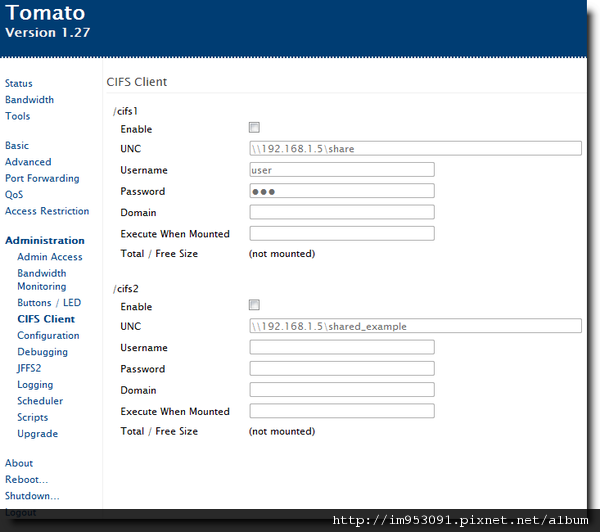The width and height of the screenshot is (600, 532).
Task: Click the Reboot... link
Action: pos(26,480)
